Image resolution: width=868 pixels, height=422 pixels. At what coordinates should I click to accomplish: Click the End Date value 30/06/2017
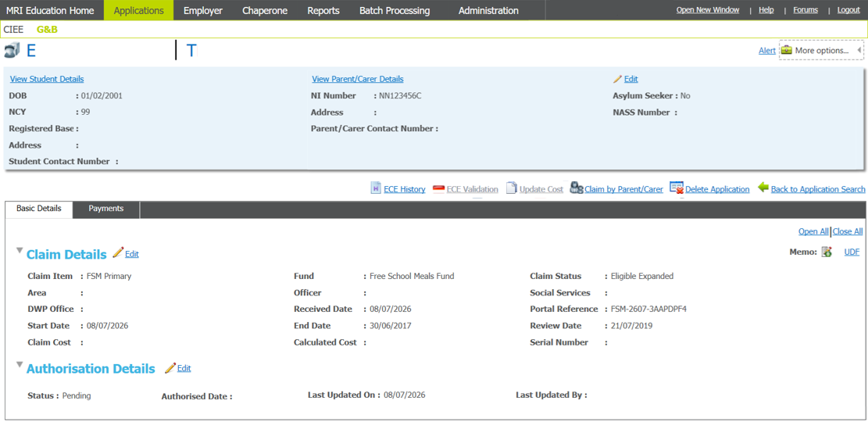coord(390,326)
